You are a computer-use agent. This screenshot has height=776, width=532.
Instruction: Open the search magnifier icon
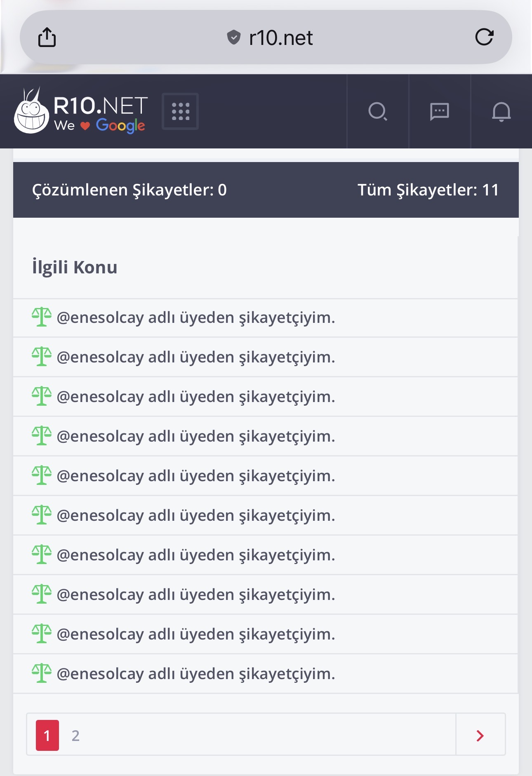pos(378,111)
